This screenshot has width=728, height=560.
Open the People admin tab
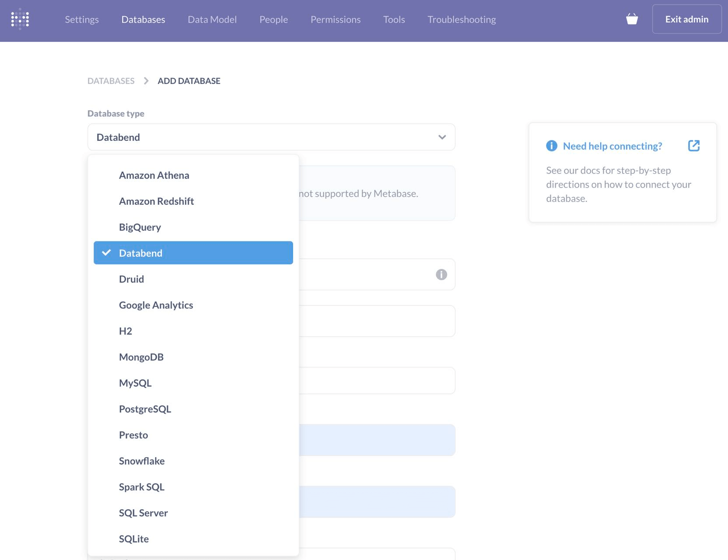(x=273, y=19)
